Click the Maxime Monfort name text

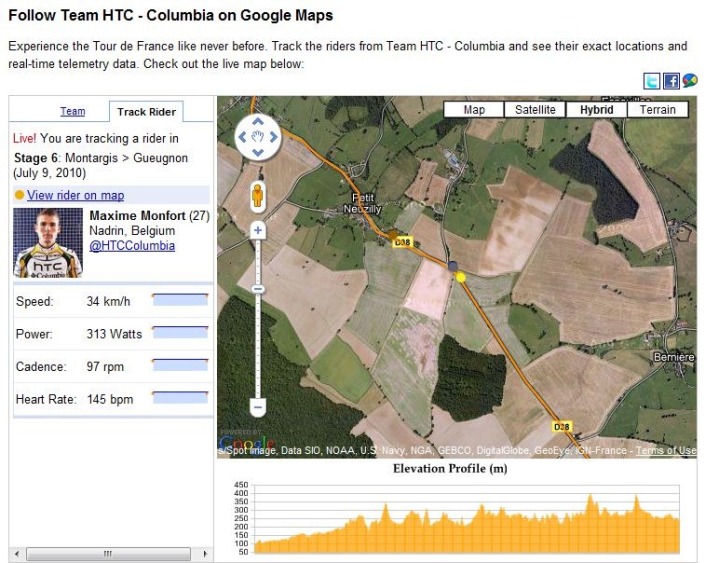138,215
